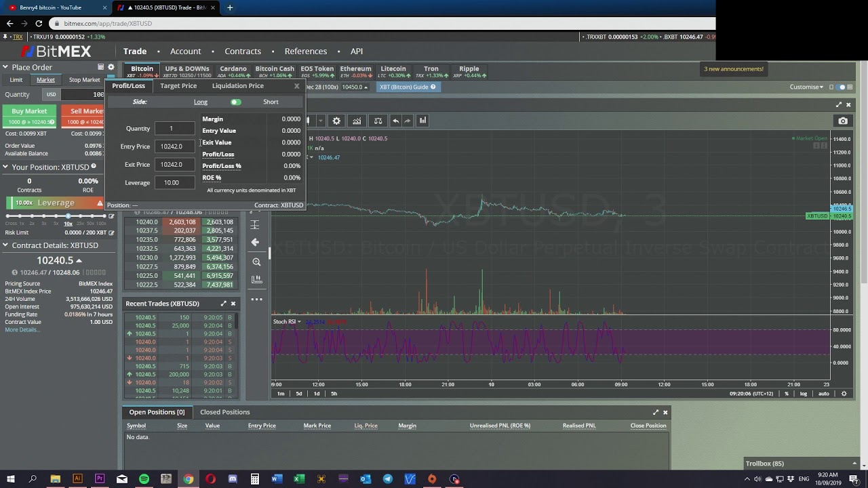The image size is (868, 488).
Task: Click the back arrow in chart side toolbar
Action: click(256, 242)
